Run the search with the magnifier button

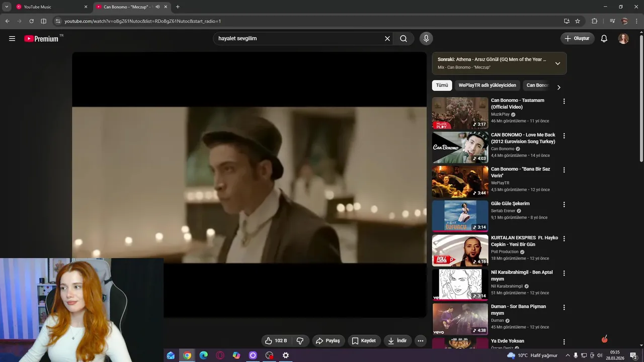404,39
